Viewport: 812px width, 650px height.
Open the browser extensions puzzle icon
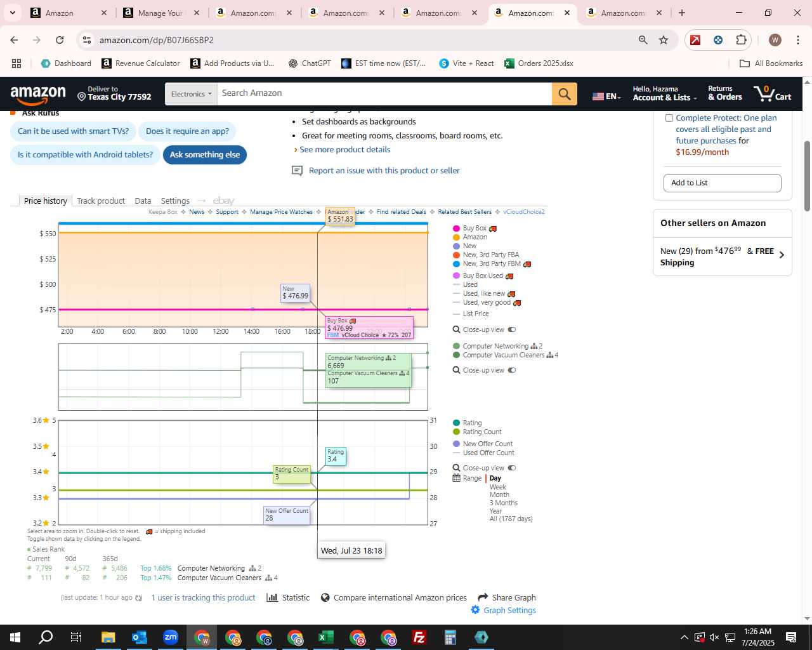[741, 40]
